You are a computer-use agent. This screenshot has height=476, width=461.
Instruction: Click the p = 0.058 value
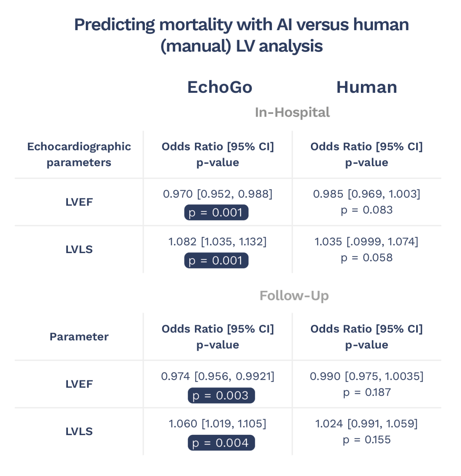(x=366, y=257)
